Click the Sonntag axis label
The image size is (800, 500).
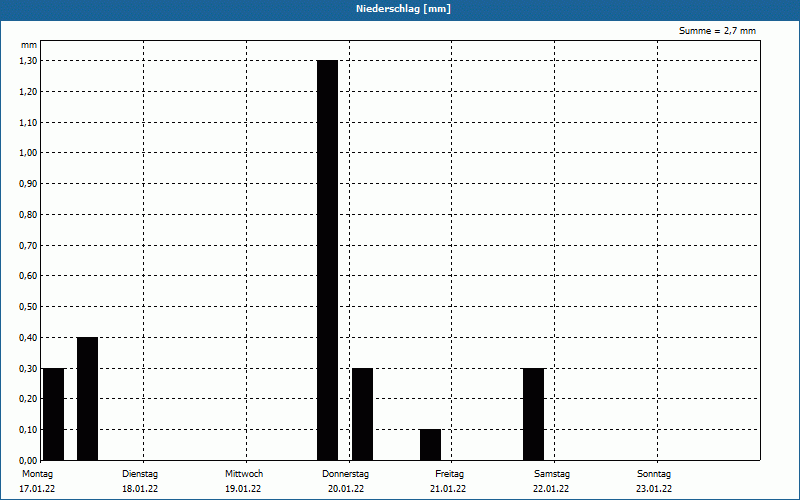point(654,474)
